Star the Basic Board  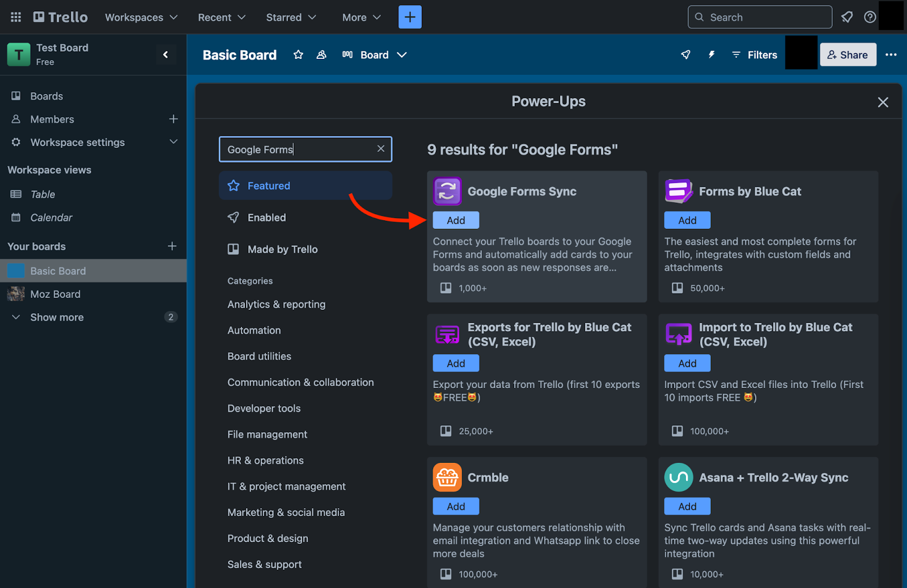(x=298, y=55)
